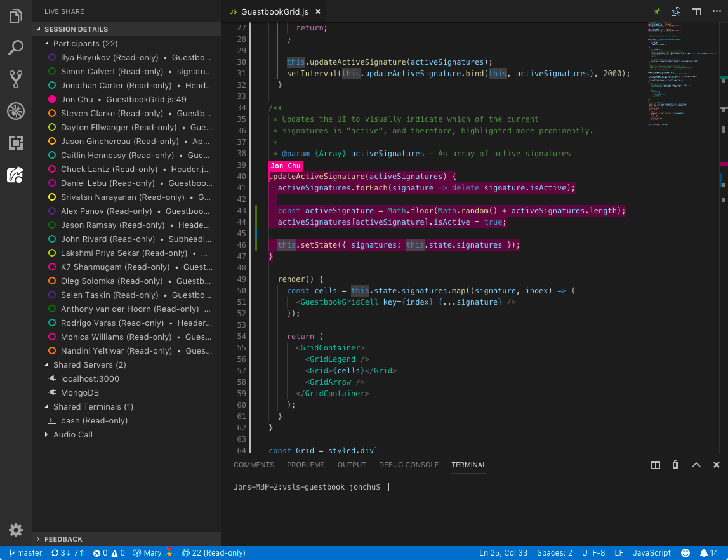Open the Live Share view icon
728x560 pixels.
point(16,175)
